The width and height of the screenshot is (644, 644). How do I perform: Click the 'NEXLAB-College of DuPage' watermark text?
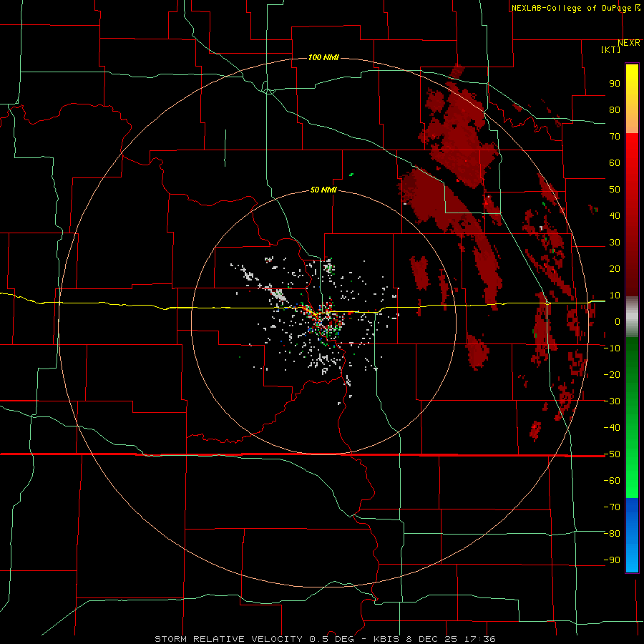click(x=572, y=8)
